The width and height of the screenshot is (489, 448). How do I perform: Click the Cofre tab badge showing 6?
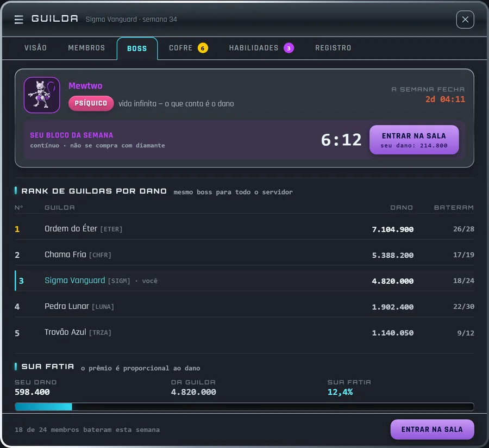[x=203, y=48]
